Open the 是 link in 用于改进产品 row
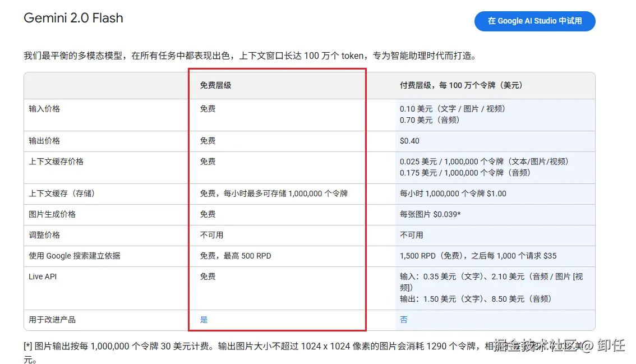The width and height of the screenshot is (636, 364). (204, 320)
